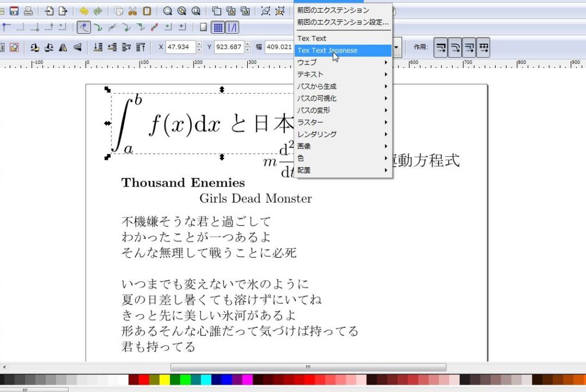Screen dimensions: 586x392
Task: Click the Save document icon
Action: pyautogui.click(x=14, y=11)
